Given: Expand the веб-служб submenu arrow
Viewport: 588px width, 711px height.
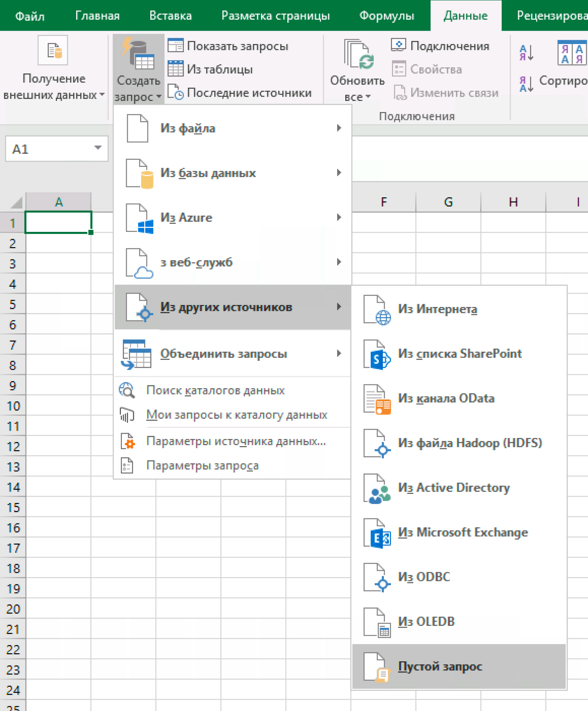Looking at the screenshot, I should tap(339, 262).
